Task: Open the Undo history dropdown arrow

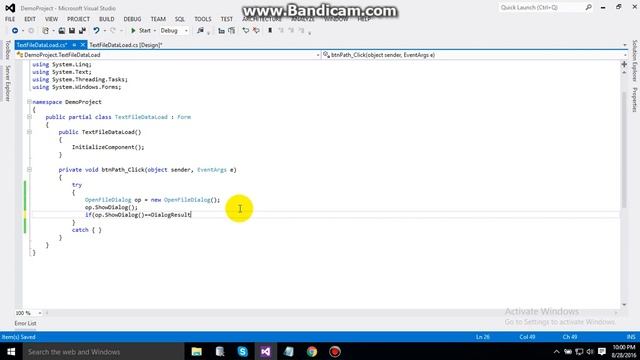Action: [x=104, y=31]
